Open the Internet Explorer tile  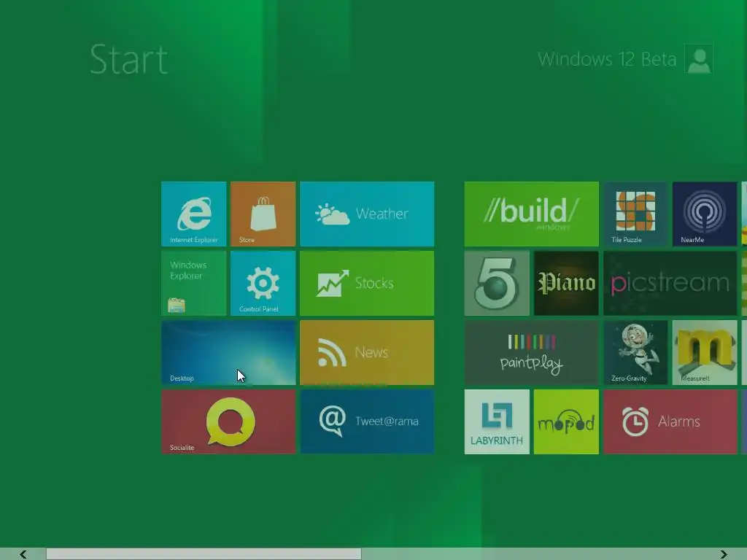pos(193,214)
